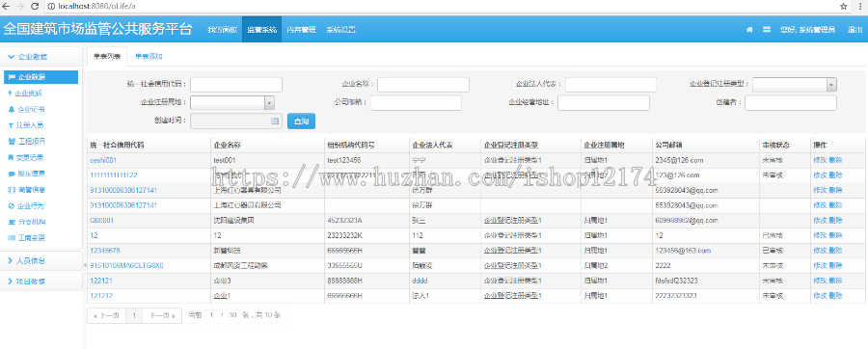Click the browser forward arrow

20,6
